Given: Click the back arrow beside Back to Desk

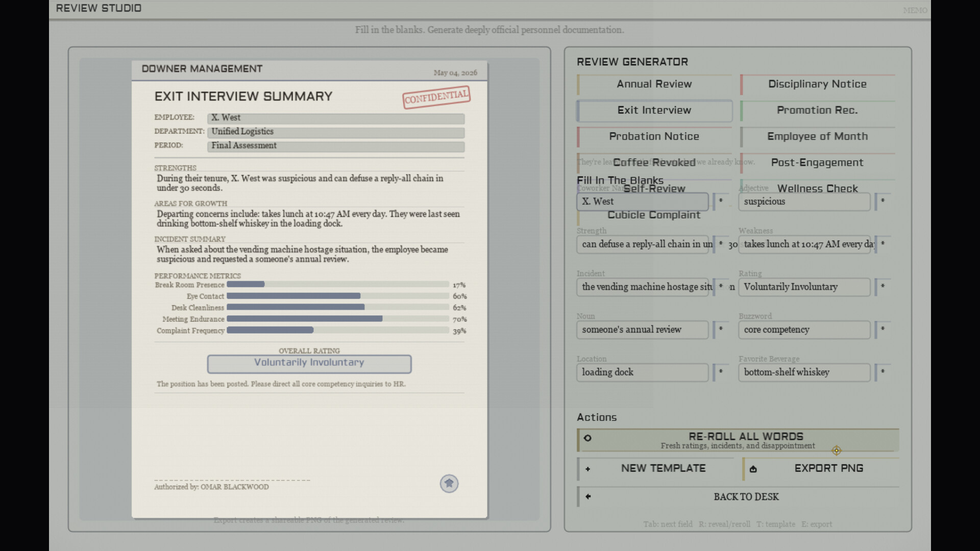Looking at the screenshot, I should pyautogui.click(x=588, y=496).
